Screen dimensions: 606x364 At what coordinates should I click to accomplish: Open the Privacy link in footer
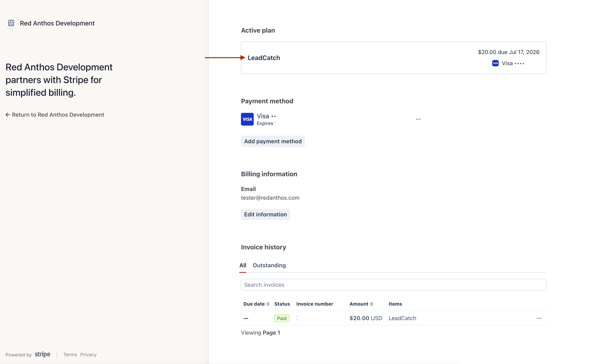tap(88, 354)
